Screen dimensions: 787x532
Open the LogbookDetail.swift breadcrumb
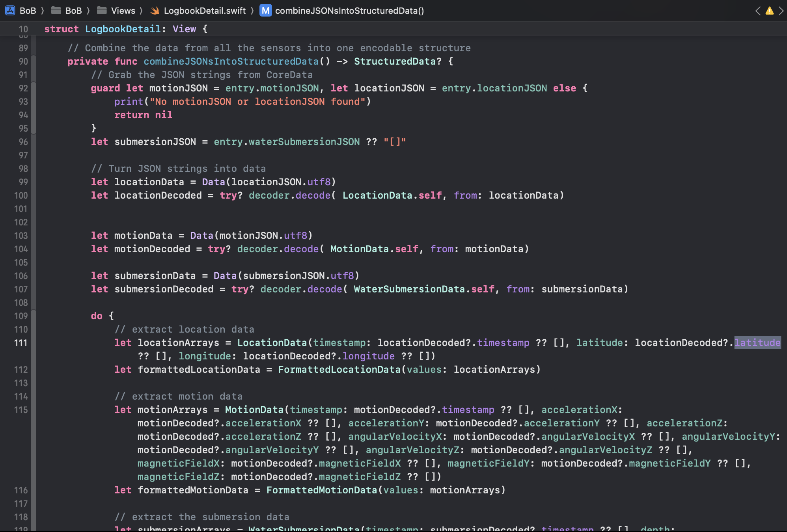tap(198, 11)
